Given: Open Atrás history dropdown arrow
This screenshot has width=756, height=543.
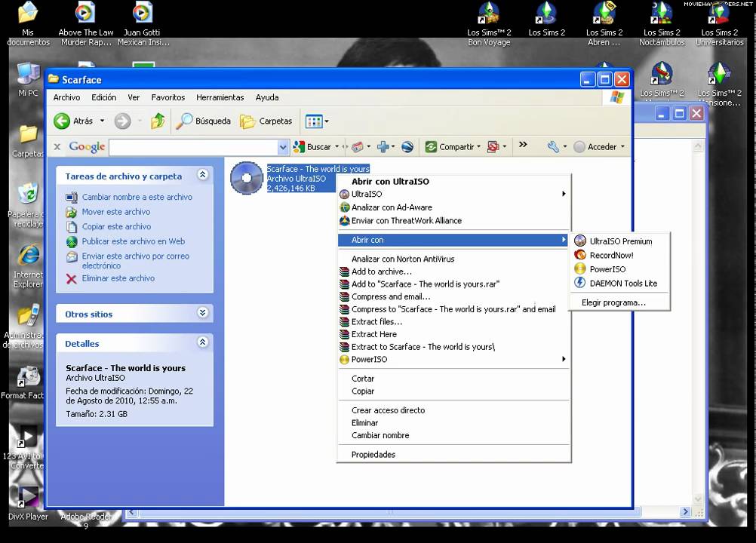Looking at the screenshot, I should coord(102,121).
